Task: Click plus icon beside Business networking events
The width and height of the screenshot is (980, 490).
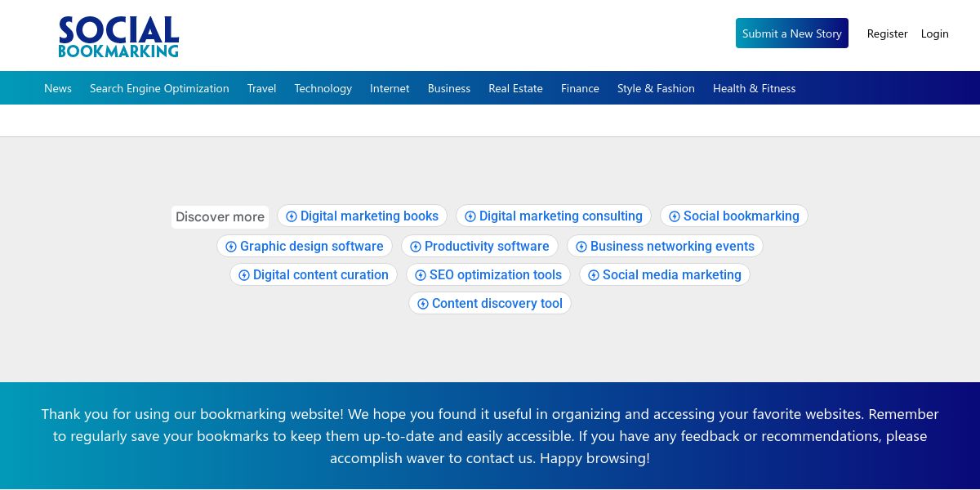Action: click(581, 247)
